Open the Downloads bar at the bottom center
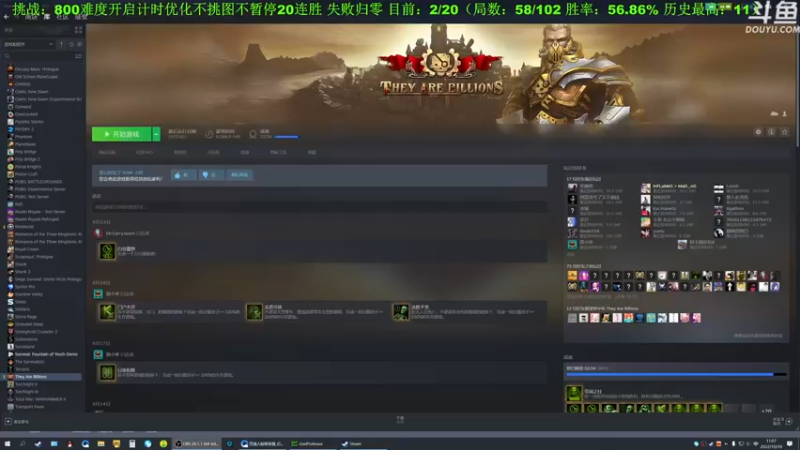This screenshot has width=800, height=450. pyautogui.click(x=400, y=419)
